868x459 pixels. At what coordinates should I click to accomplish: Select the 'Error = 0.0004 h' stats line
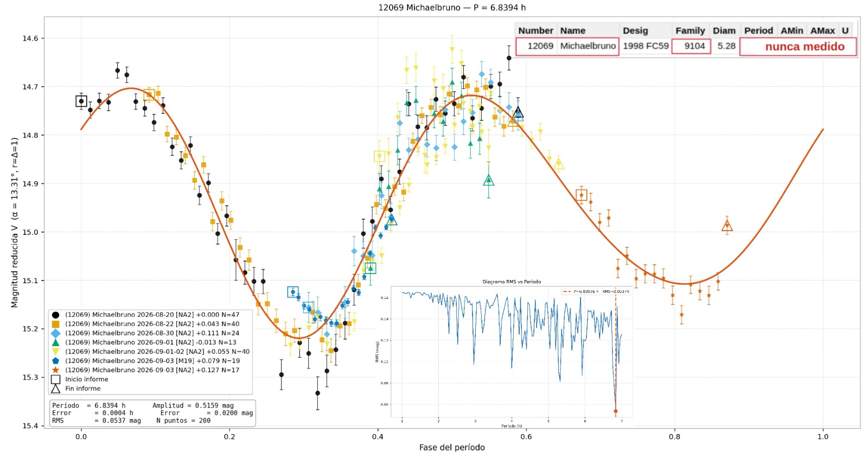click(x=93, y=413)
